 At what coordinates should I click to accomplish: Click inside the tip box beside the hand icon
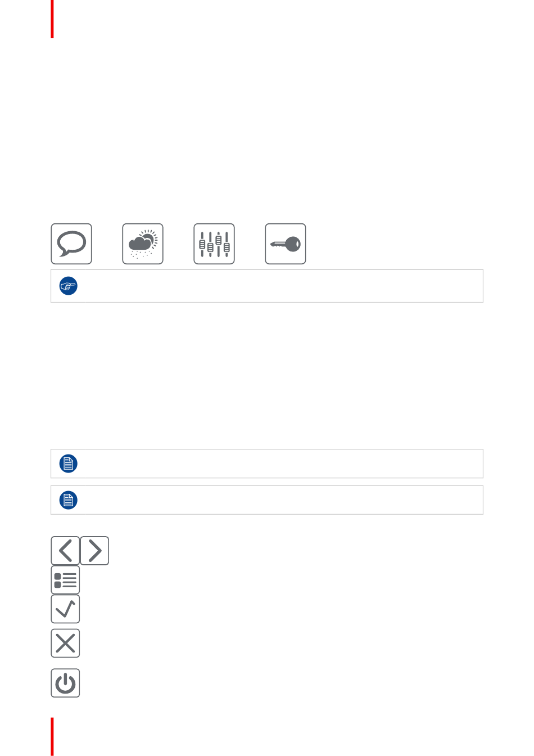coord(267,286)
